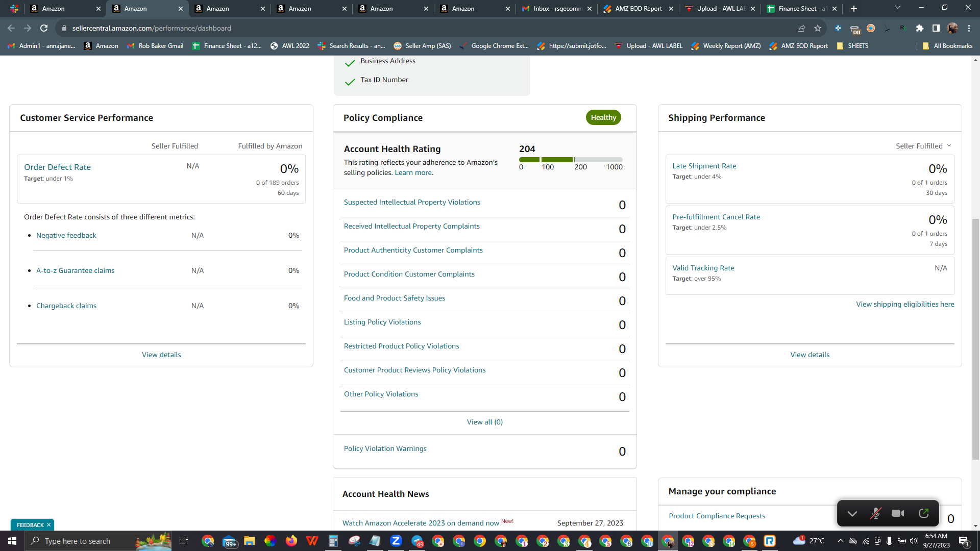Open Restricted Product Policy Violations
980x551 pixels.
[x=402, y=346]
